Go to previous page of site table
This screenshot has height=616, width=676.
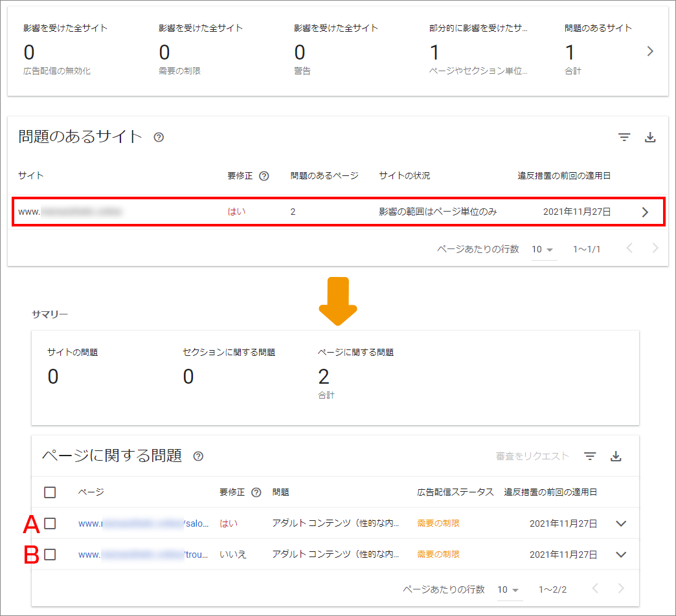(629, 248)
